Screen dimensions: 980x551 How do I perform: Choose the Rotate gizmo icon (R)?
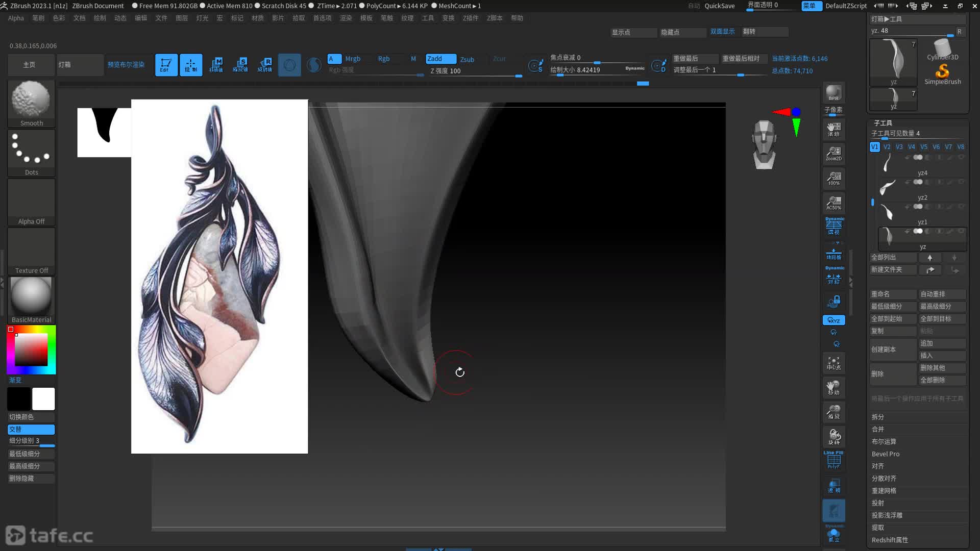264,65
